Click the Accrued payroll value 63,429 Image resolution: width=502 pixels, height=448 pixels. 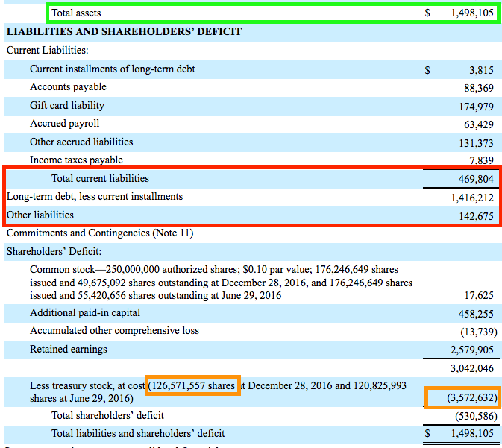[x=478, y=124]
